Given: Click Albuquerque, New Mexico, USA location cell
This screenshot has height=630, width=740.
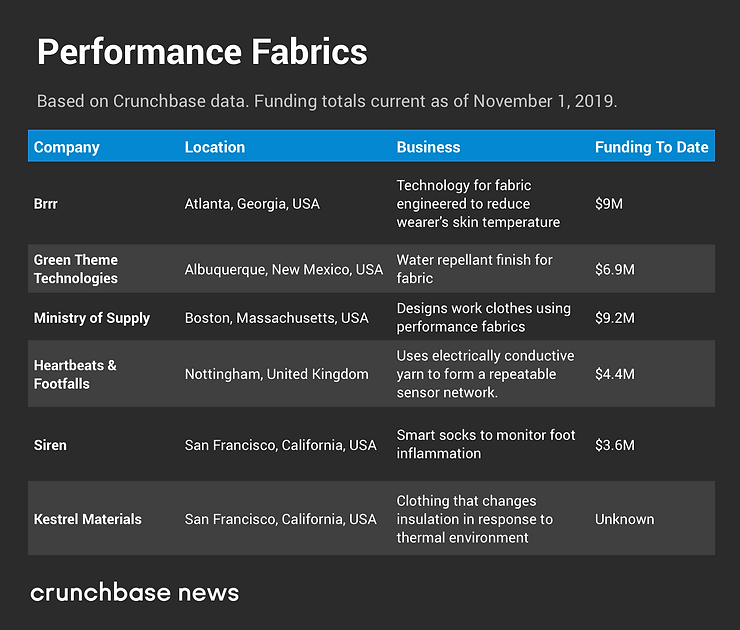Looking at the screenshot, I should coord(284,269).
